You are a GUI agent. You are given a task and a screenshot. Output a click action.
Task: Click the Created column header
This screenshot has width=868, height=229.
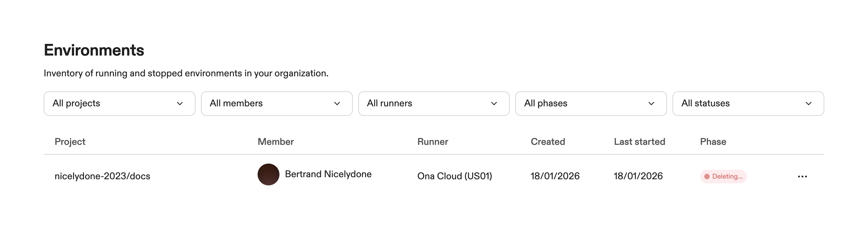(x=548, y=142)
